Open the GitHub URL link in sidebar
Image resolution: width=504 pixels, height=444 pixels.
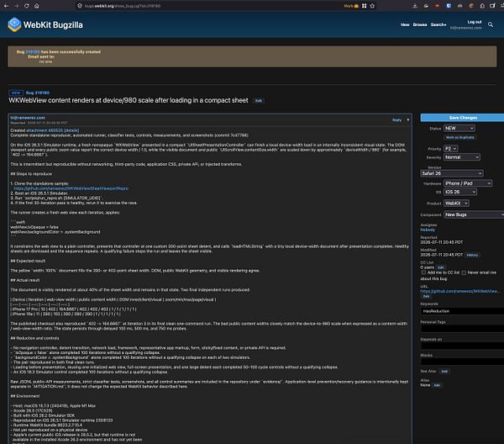click(460, 291)
